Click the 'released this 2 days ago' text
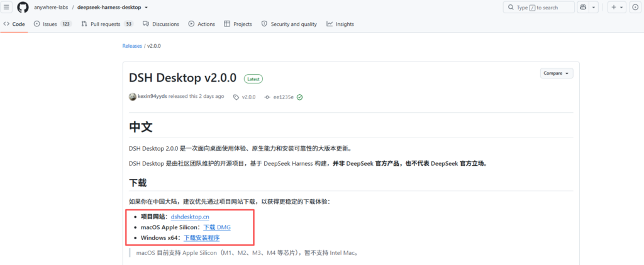 (x=196, y=97)
